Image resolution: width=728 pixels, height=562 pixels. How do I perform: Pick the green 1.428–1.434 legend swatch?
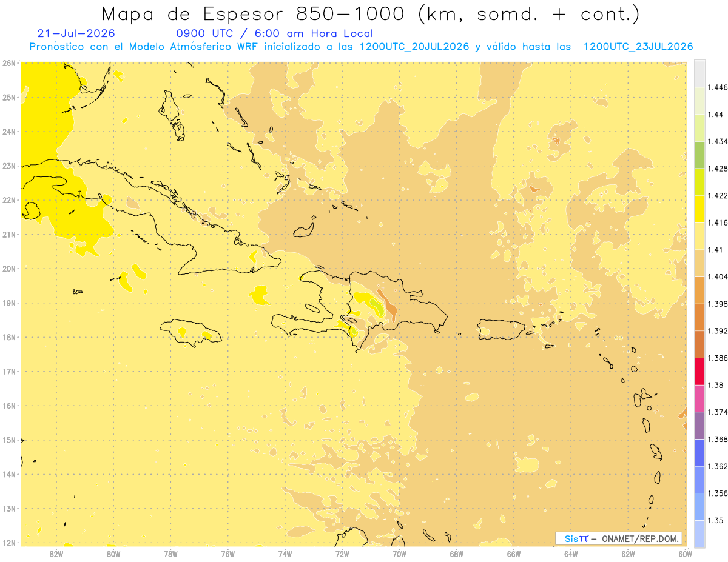(x=699, y=155)
